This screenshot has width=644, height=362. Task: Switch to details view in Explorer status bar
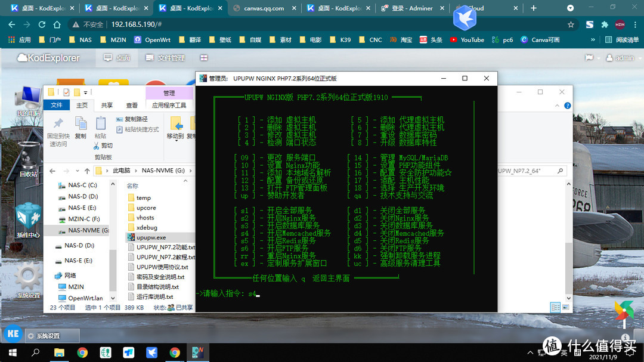[556, 307]
